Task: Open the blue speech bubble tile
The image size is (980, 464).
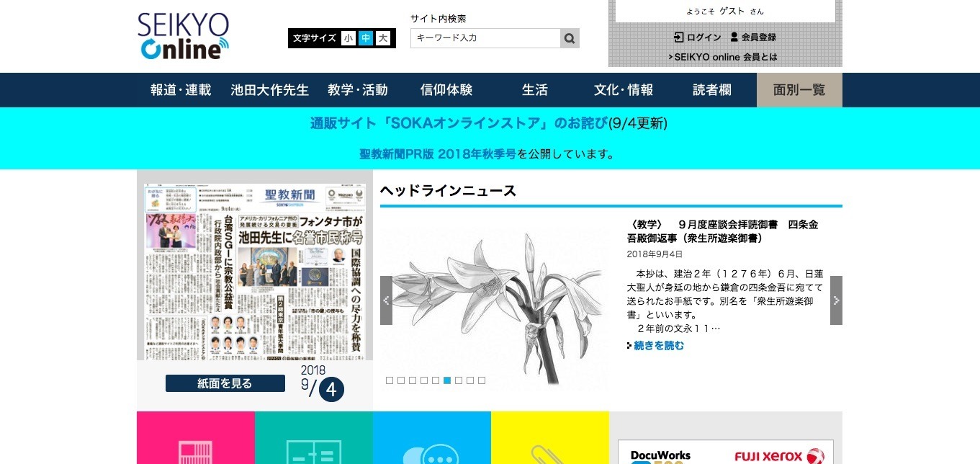Action: (x=432, y=438)
